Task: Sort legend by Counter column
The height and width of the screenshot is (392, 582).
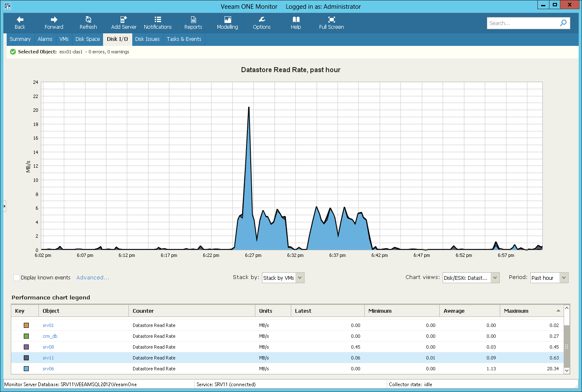Action: point(192,311)
